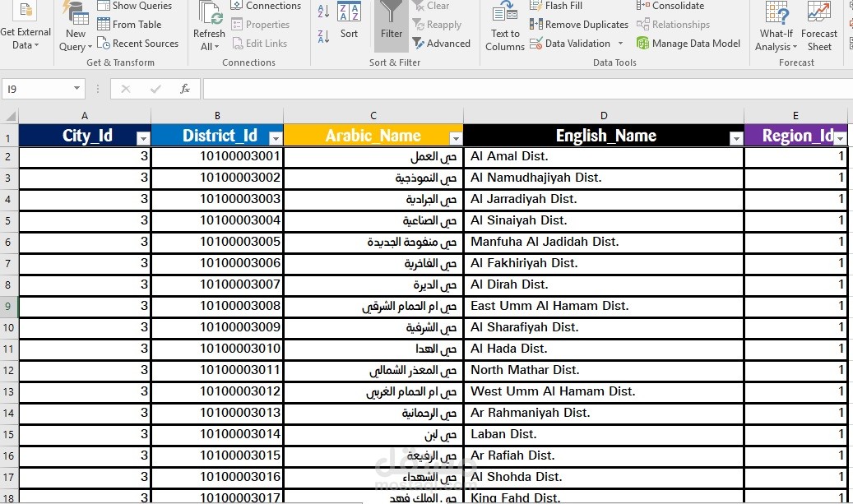The image size is (853, 504).
Task: Open the Region_Id filter dropdown
Action: 841,139
